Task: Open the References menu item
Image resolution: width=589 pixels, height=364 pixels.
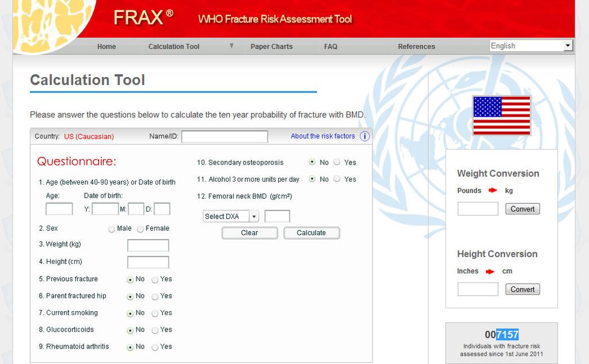Action: [417, 47]
